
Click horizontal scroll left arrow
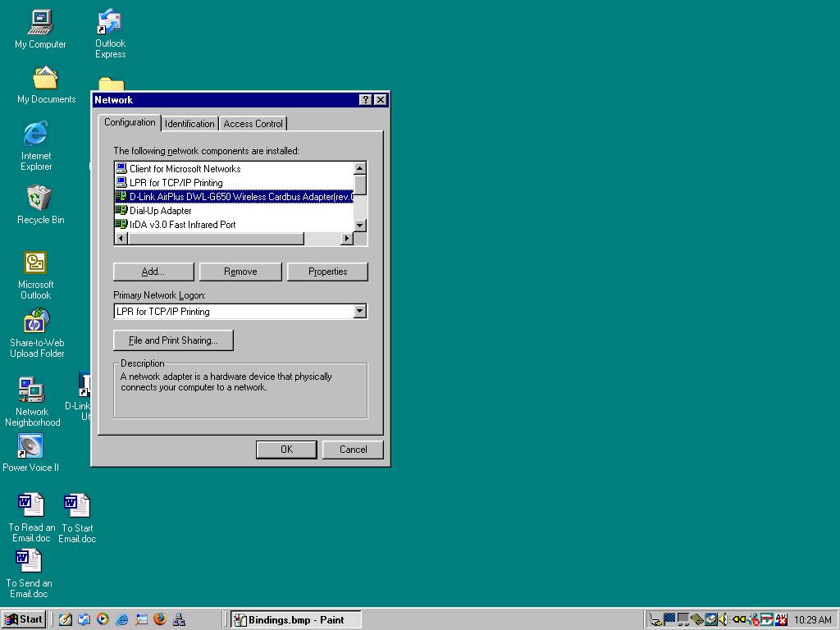pos(121,239)
